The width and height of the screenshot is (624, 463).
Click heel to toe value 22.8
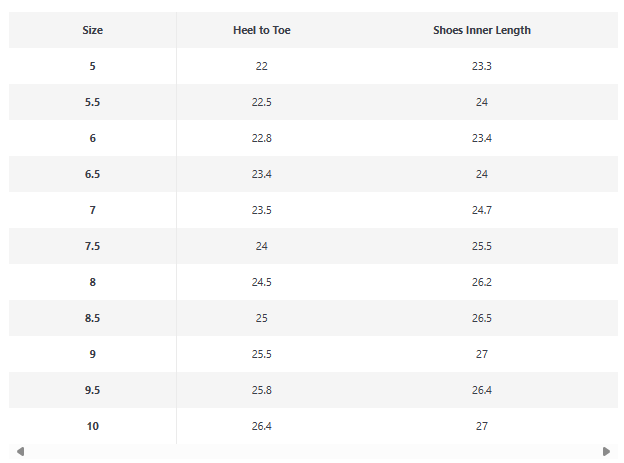coord(261,138)
